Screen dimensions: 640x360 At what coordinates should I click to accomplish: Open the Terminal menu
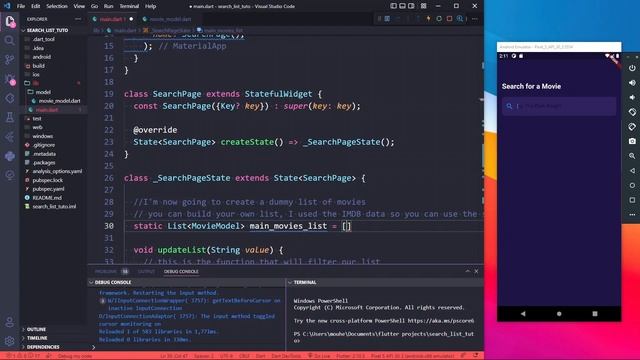tap(129, 6)
